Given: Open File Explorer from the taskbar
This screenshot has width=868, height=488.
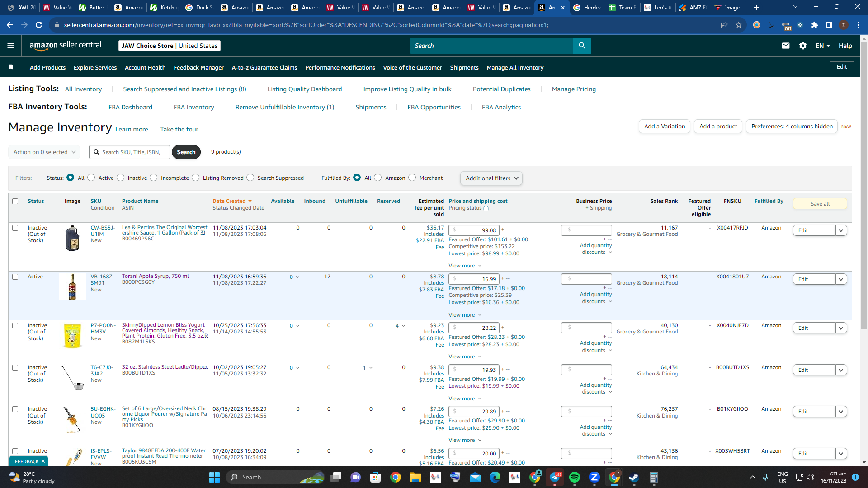Looking at the screenshot, I should [x=415, y=477].
